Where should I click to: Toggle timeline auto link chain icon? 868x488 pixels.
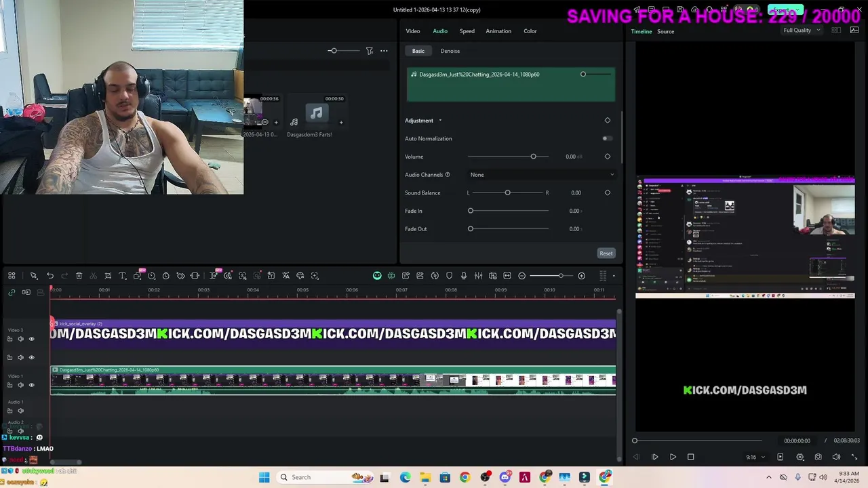click(12, 292)
